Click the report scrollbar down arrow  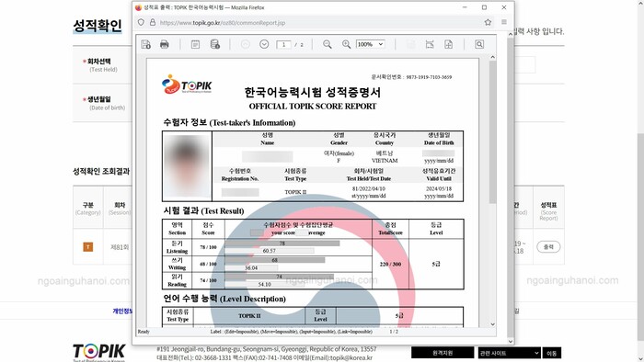point(493,324)
